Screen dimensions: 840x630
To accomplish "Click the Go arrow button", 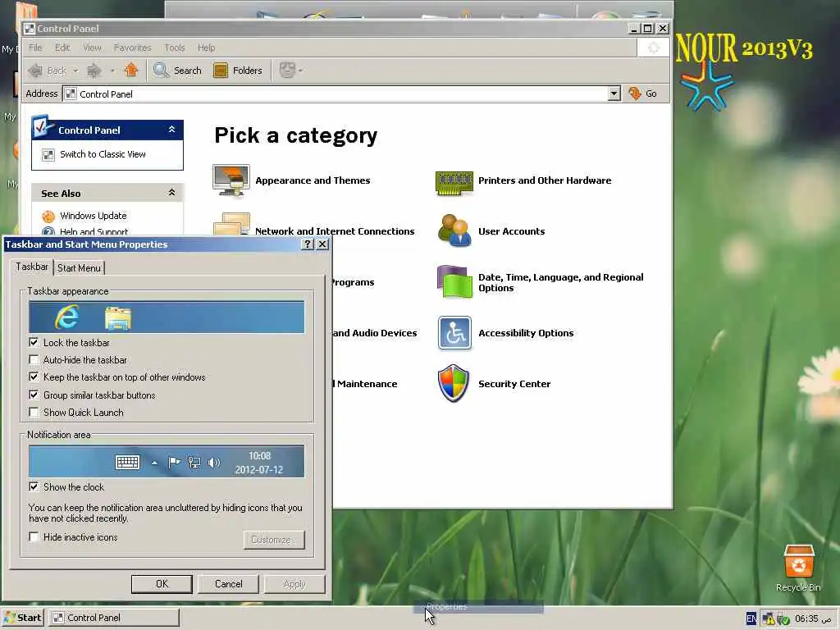I will click(642, 94).
